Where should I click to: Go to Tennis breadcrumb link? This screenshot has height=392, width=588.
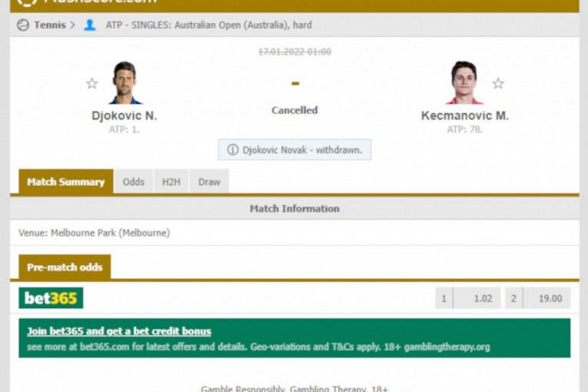pos(49,25)
